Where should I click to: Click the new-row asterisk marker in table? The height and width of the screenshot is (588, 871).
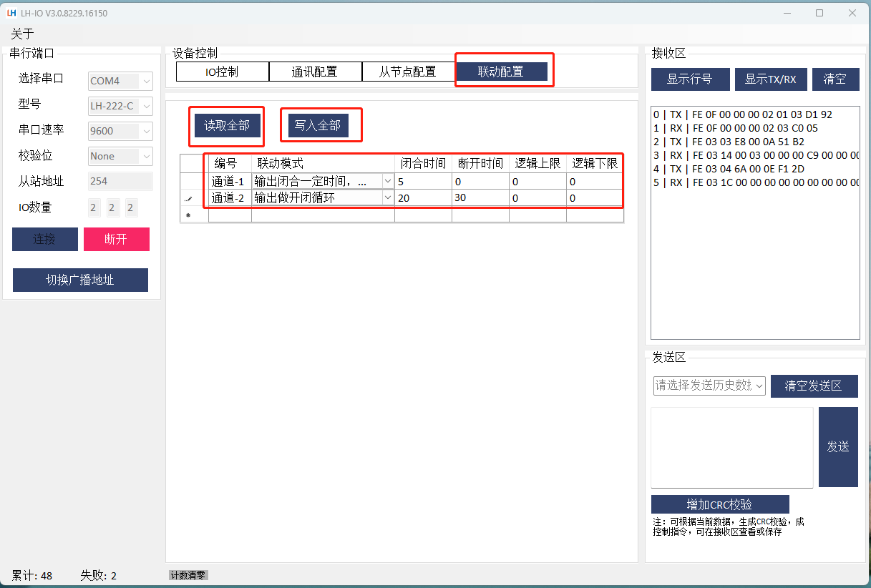click(x=188, y=215)
